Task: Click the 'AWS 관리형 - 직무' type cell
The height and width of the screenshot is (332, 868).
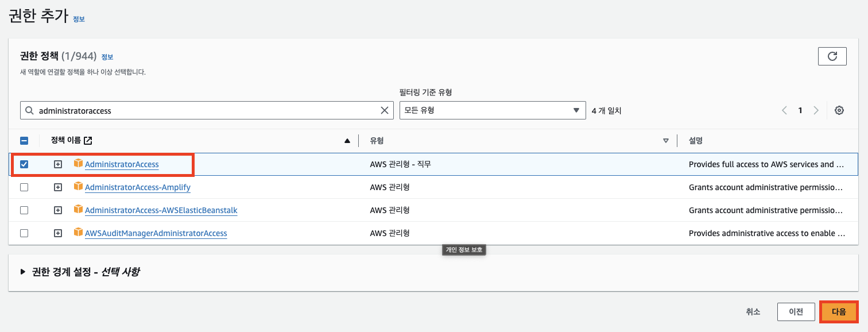Action: 401,164
